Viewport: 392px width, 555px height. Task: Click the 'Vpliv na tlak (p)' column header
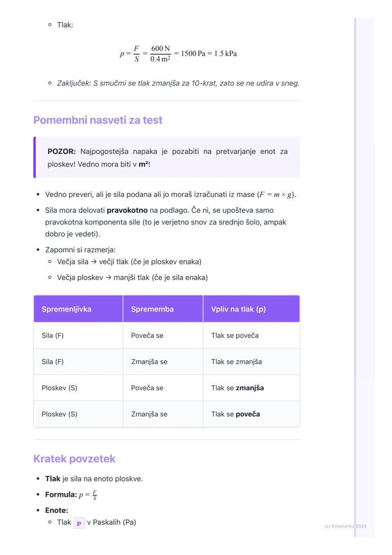[239, 309]
